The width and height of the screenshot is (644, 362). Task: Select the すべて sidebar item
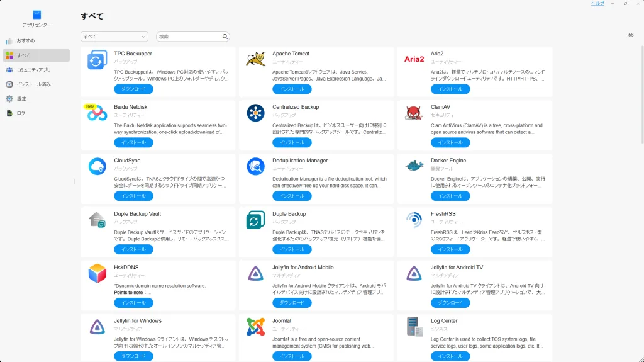(36, 55)
